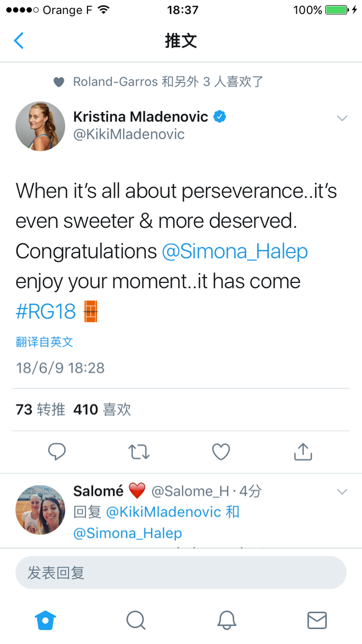Open Kristina Mladenovic's profile picture

pyautogui.click(x=40, y=126)
